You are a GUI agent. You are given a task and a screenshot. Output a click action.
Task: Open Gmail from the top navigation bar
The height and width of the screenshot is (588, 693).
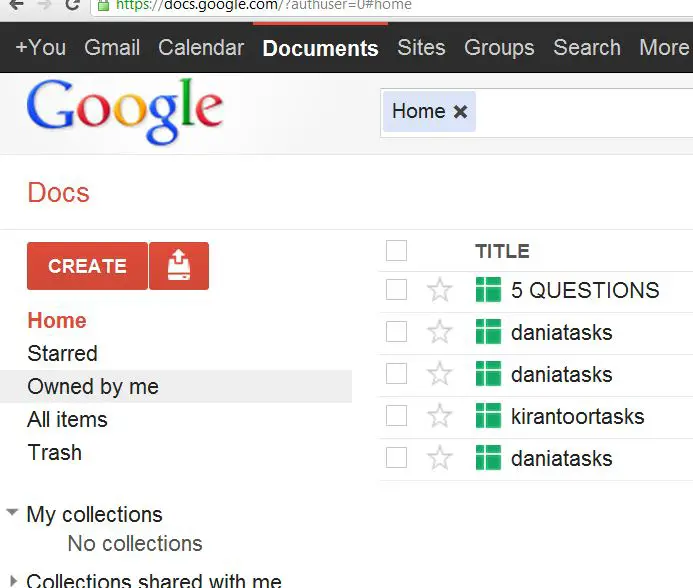pyautogui.click(x=112, y=47)
